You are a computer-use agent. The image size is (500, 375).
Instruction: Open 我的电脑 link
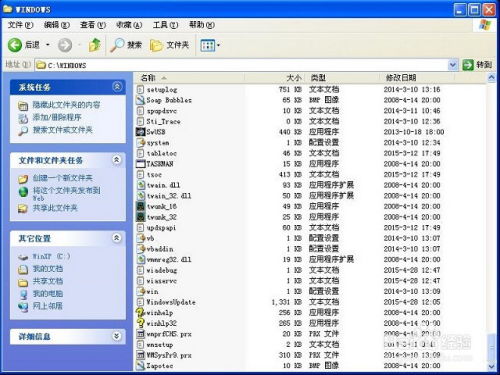click(47, 294)
